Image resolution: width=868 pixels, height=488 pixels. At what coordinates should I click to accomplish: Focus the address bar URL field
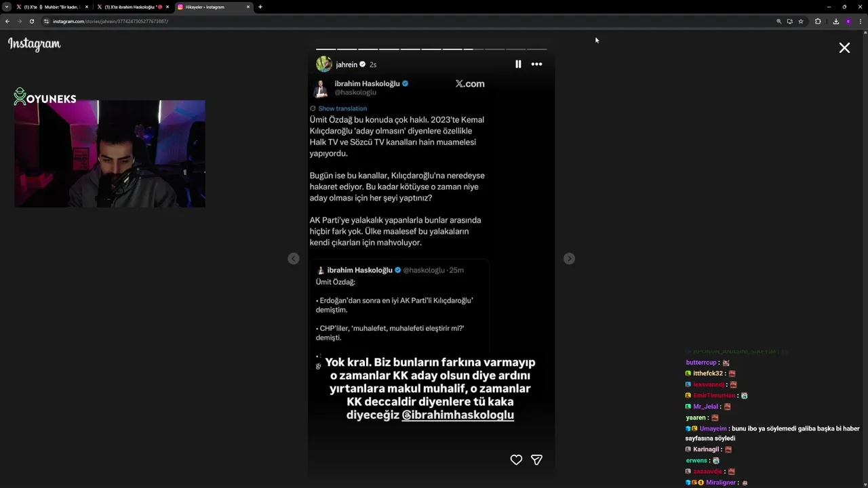tap(407, 21)
